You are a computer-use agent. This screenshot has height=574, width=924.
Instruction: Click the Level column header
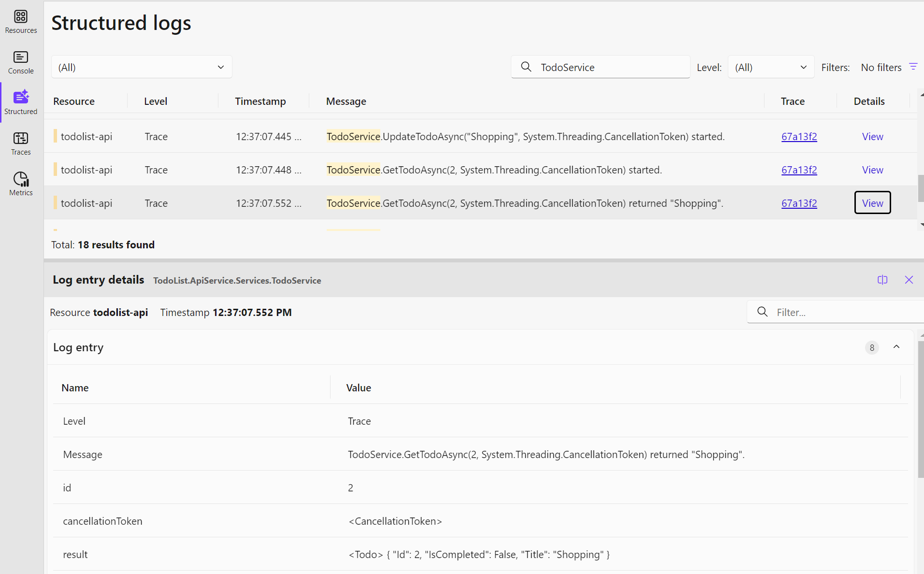156,101
